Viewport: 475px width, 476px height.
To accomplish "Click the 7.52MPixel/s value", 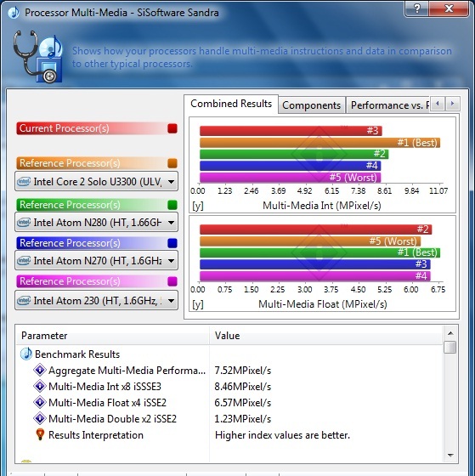I will (243, 371).
